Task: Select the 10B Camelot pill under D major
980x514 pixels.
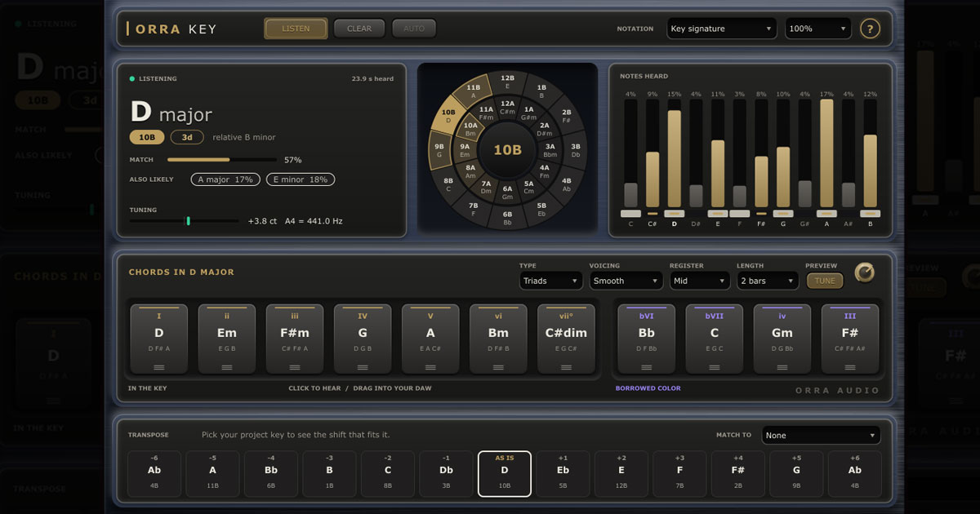Action: coord(147,137)
